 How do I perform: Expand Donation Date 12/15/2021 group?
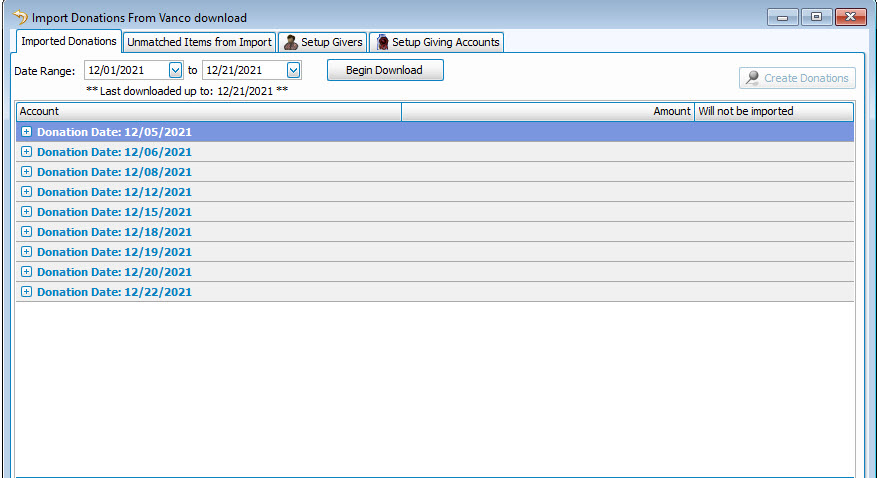coord(26,212)
